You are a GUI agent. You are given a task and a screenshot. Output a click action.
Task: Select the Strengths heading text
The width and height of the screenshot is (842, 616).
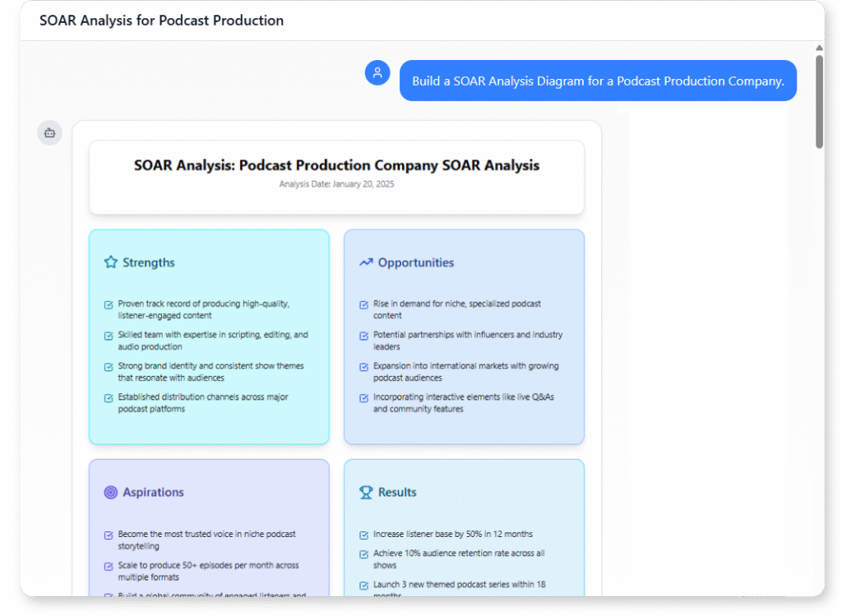tap(149, 262)
